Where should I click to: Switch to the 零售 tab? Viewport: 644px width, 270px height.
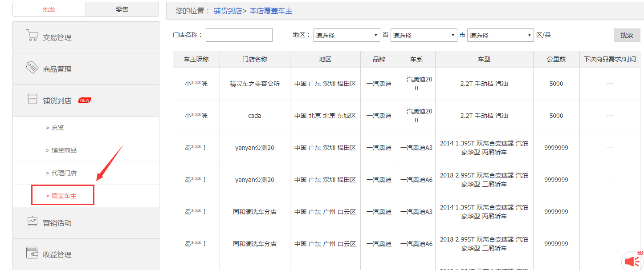coord(122,9)
